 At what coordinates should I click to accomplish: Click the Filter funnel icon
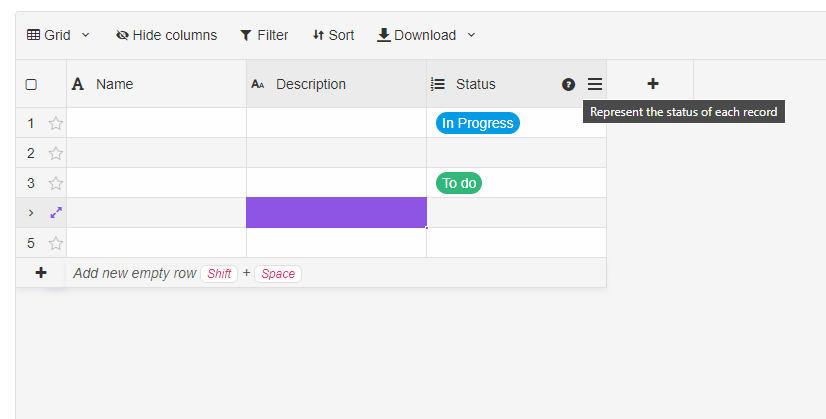pyautogui.click(x=245, y=35)
